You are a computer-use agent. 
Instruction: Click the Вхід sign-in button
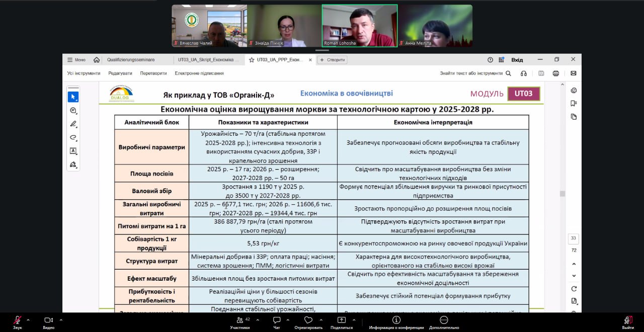point(517,60)
